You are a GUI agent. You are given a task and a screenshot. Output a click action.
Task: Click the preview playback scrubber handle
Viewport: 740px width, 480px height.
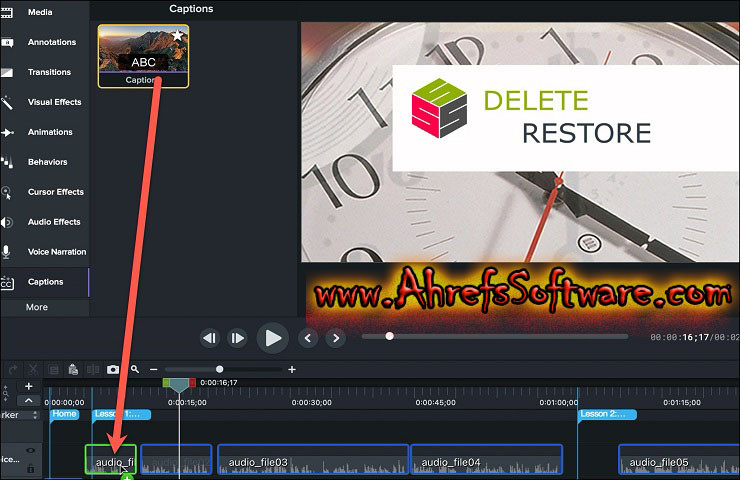pos(389,337)
